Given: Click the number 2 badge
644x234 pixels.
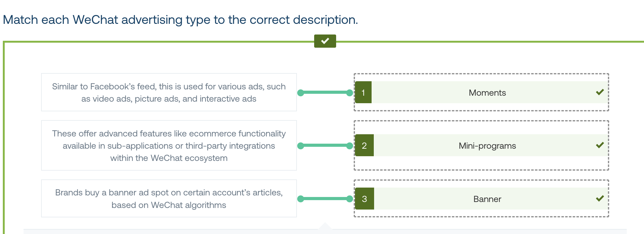Looking at the screenshot, I should pyautogui.click(x=364, y=145).
